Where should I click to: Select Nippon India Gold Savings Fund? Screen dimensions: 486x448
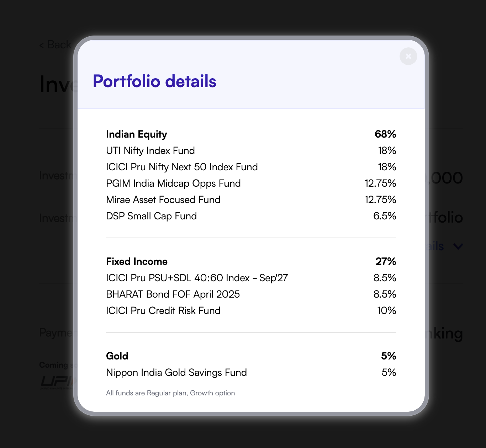pos(251,372)
